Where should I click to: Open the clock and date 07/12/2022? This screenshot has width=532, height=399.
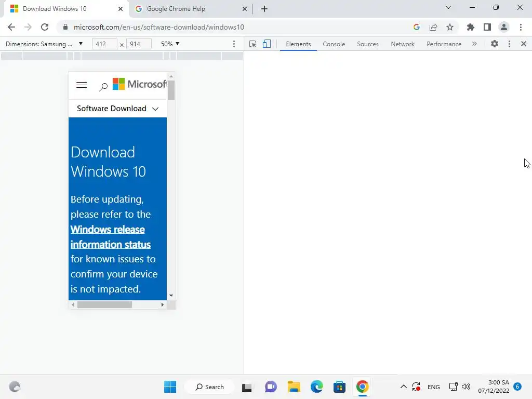(x=494, y=387)
